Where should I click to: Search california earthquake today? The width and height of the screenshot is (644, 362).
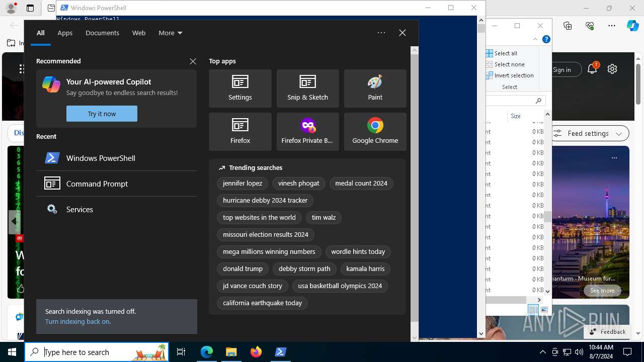(x=263, y=303)
